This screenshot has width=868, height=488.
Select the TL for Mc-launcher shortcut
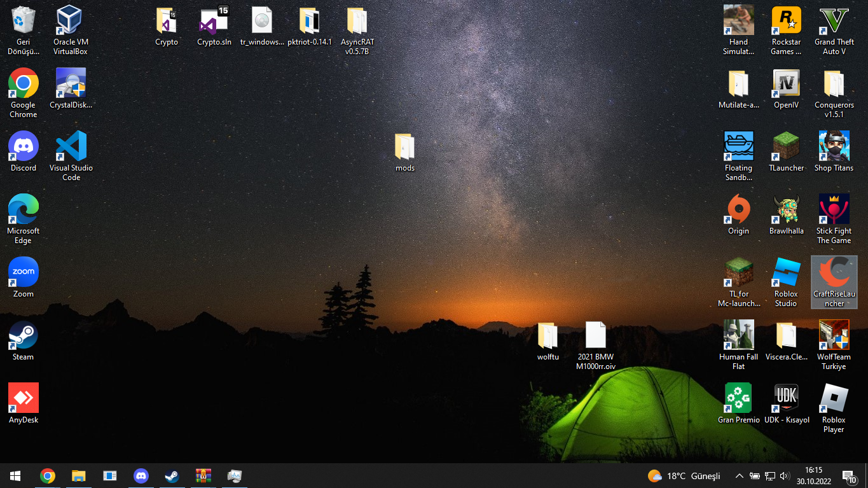pos(738,282)
